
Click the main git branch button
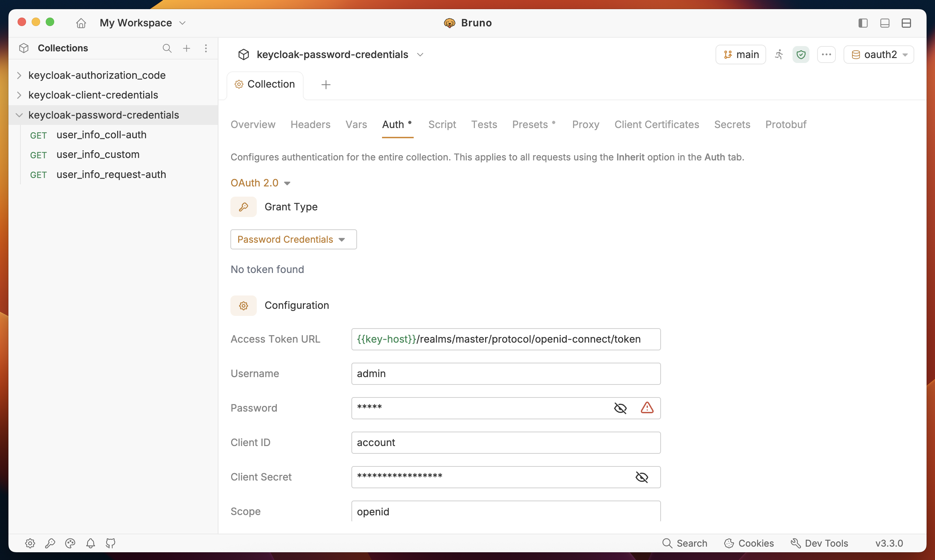click(x=741, y=55)
